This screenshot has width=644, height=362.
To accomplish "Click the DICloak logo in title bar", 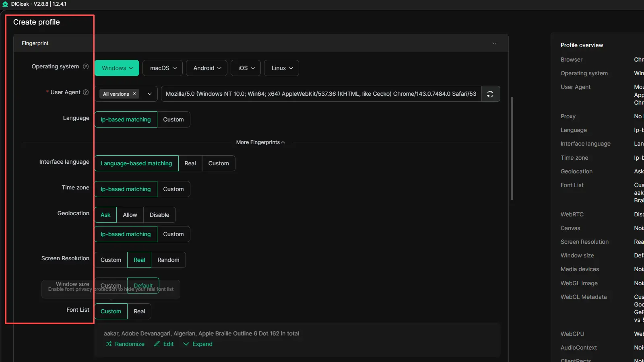I will coord(5,4).
